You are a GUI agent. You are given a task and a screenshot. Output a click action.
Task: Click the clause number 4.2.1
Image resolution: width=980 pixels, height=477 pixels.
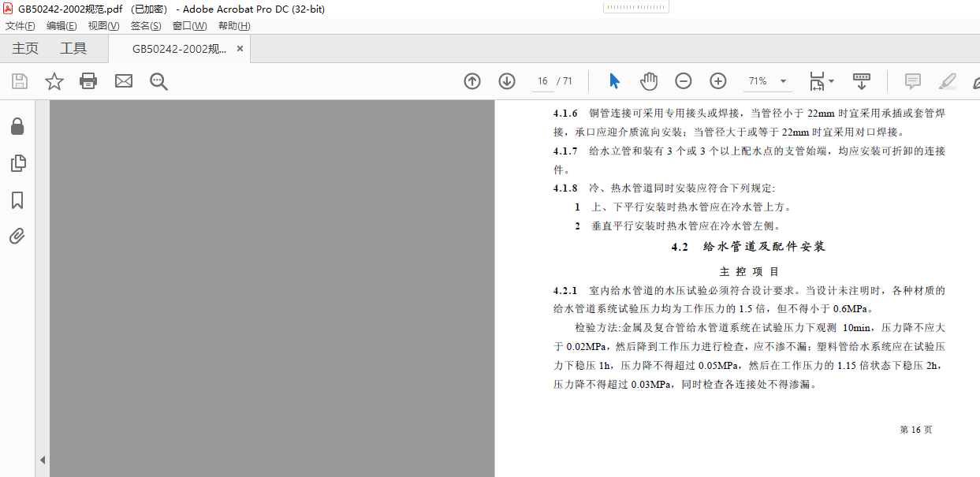click(565, 290)
